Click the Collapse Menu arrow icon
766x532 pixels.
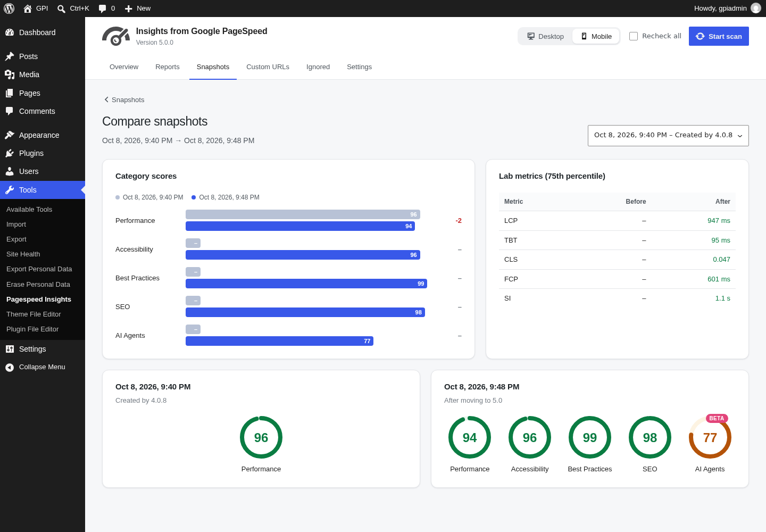[x=10, y=367]
